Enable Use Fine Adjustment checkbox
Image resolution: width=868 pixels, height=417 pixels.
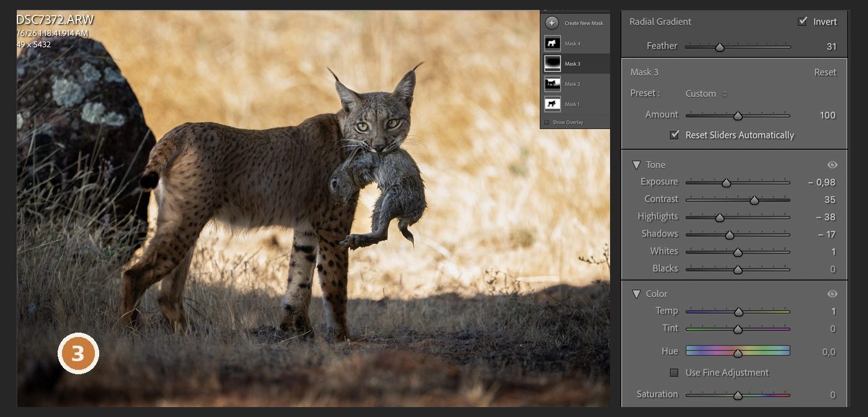674,372
